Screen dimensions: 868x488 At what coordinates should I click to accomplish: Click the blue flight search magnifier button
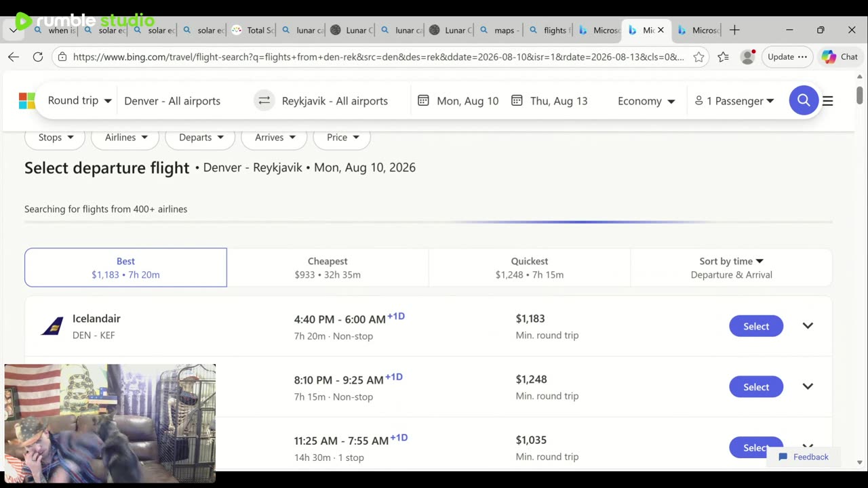click(804, 101)
